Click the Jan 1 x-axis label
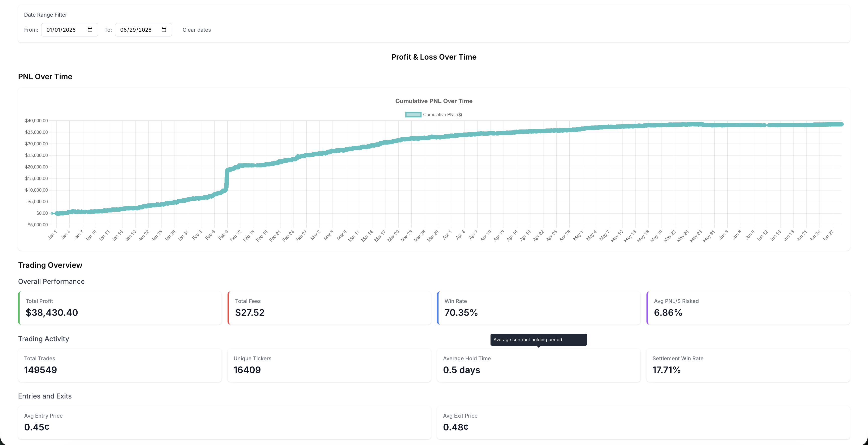Image resolution: width=868 pixels, height=445 pixels. click(x=52, y=235)
